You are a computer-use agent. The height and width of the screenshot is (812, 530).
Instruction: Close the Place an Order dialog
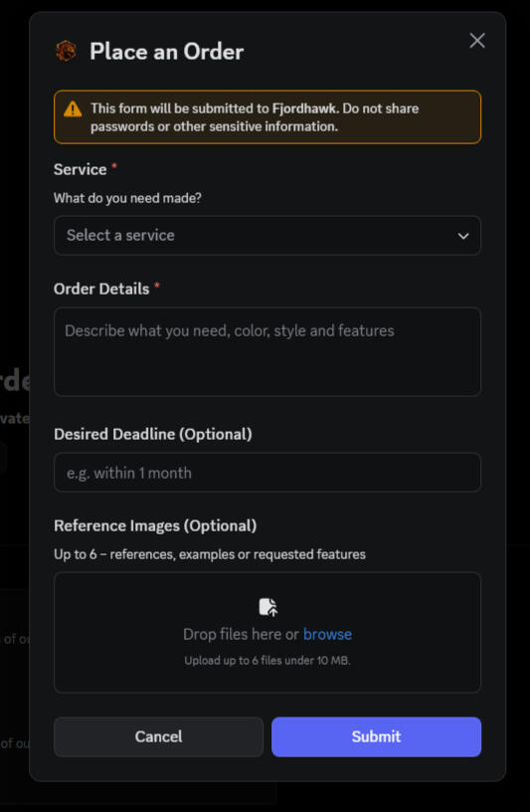(x=476, y=41)
